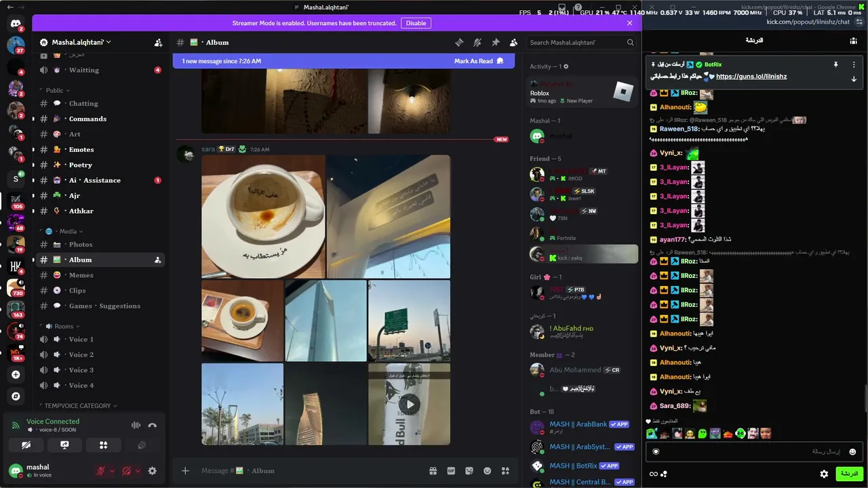The width and height of the screenshot is (868, 488).
Task: Open Explore Discoverable Servers compass icon
Action: [16, 396]
